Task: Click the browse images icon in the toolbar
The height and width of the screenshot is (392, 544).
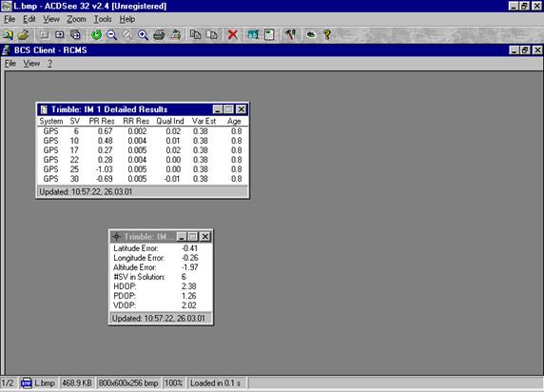Action: pyautogui.click(x=8, y=34)
